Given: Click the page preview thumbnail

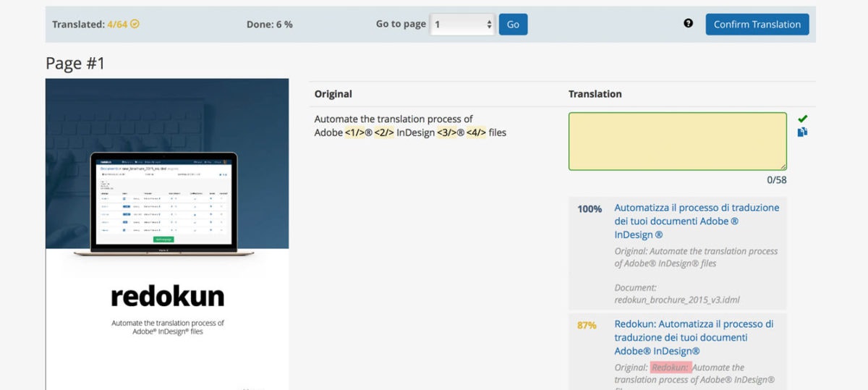Looking at the screenshot, I should click(x=167, y=234).
